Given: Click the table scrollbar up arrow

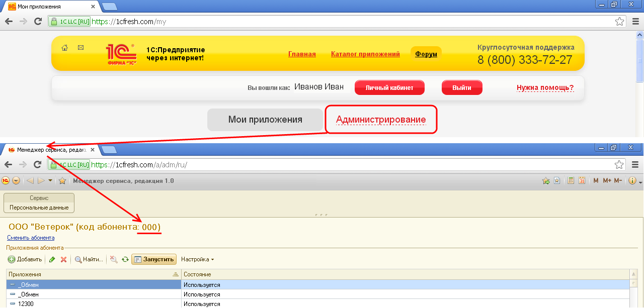Looking at the screenshot, I should tap(633, 274).
